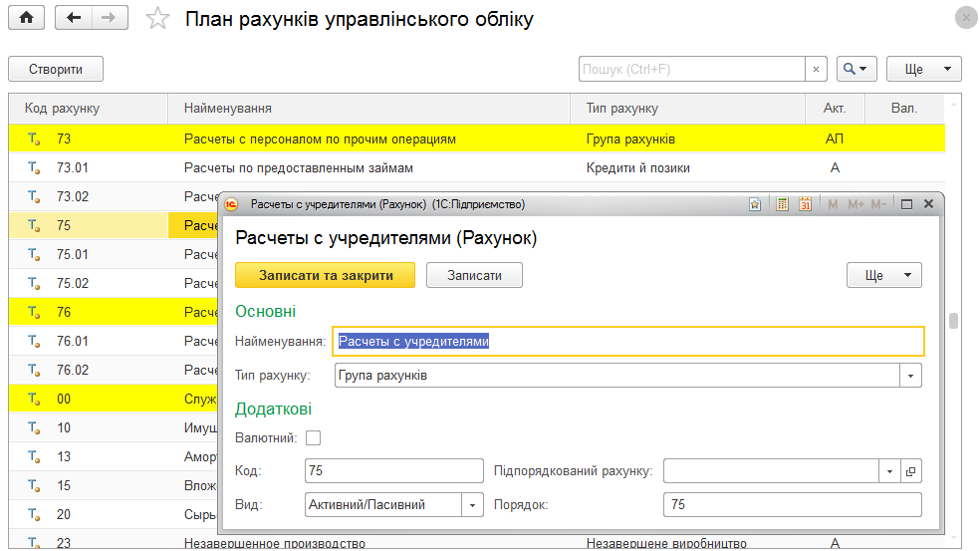Select account icon in row 10

(x=34, y=427)
